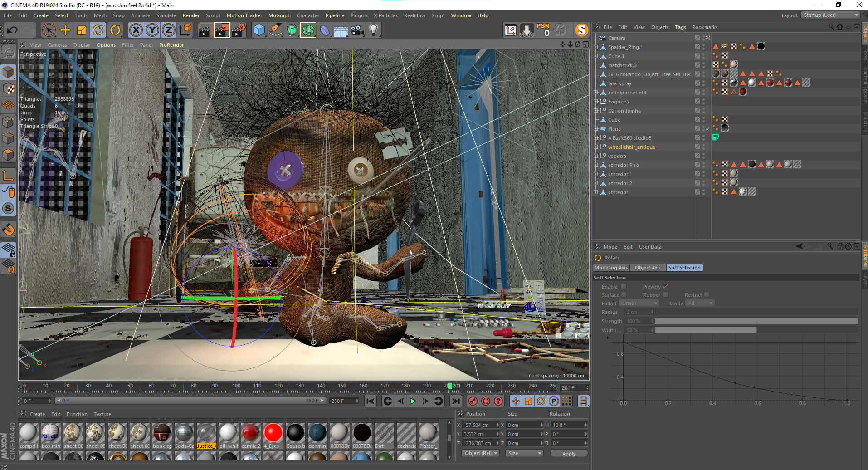Image resolution: width=868 pixels, height=470 pixels.
Task: Toggle Snap magnet icon in left toolbar
Action: pyautogui.click(x=8, y=229)
